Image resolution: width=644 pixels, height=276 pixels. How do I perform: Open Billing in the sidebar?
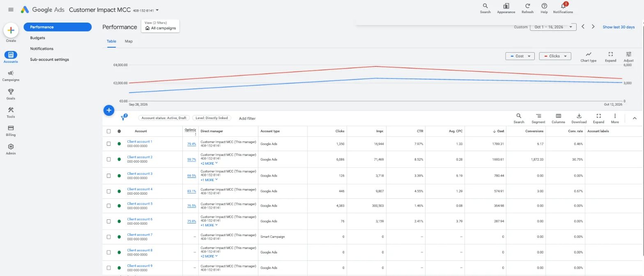pos(11,131)
